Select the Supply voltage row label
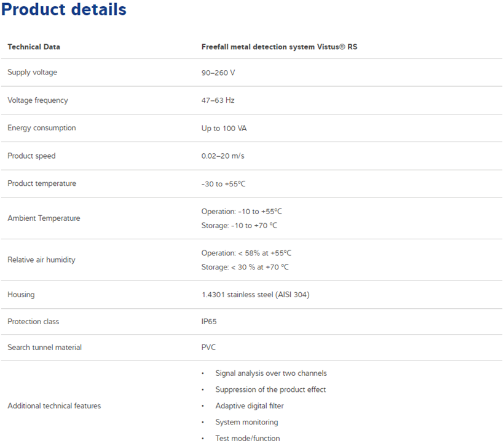Screen dimensions: 504x446 [x=33, y=73]
